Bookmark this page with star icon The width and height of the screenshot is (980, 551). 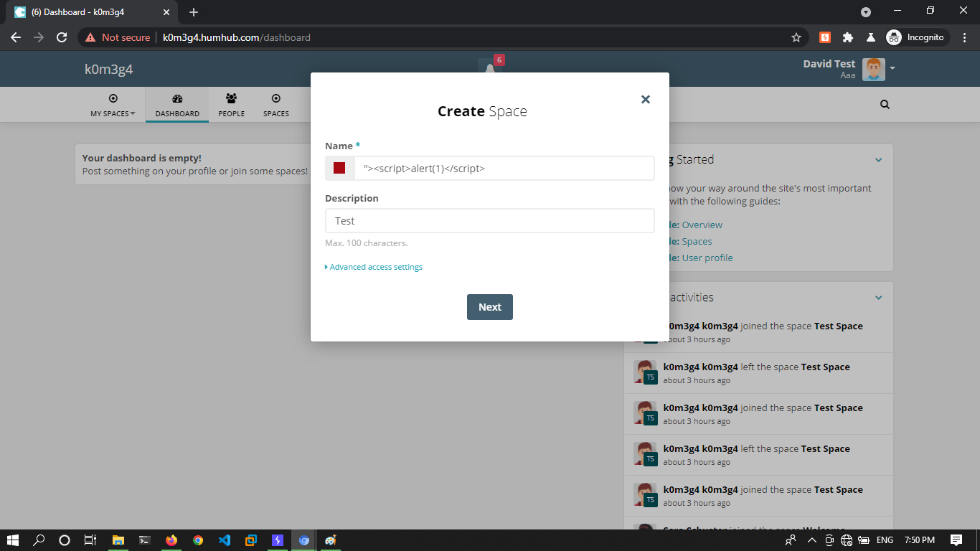coord(796,37)
